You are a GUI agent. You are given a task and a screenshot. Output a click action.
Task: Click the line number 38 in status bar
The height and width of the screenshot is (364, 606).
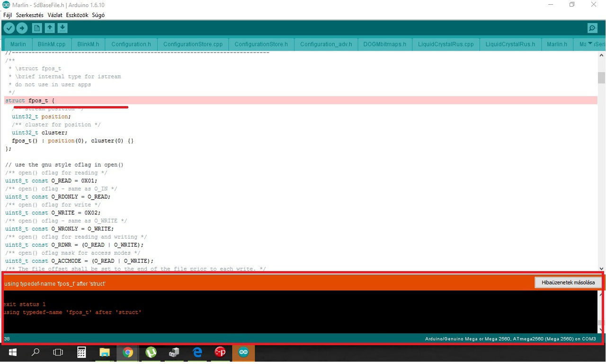click(7, 338)
